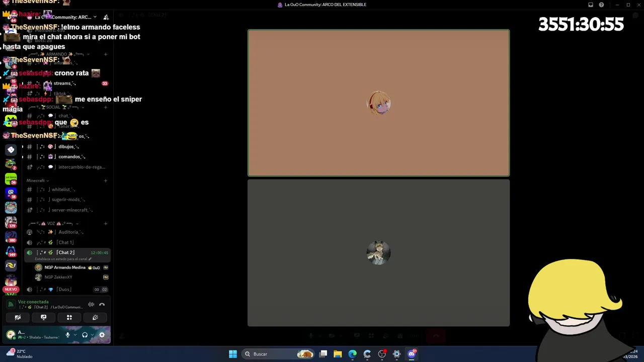Click the blonde avatar in the top tile

click(x=379, y=103)
